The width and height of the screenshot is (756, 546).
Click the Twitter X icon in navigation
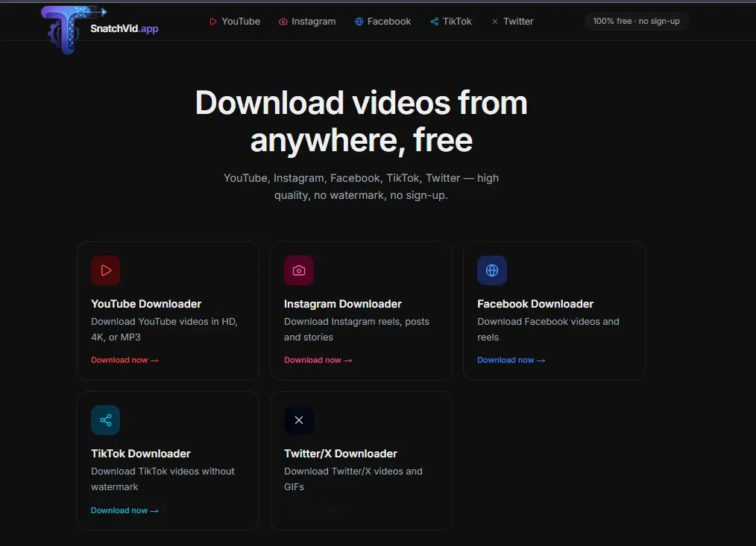click(494, 21)
